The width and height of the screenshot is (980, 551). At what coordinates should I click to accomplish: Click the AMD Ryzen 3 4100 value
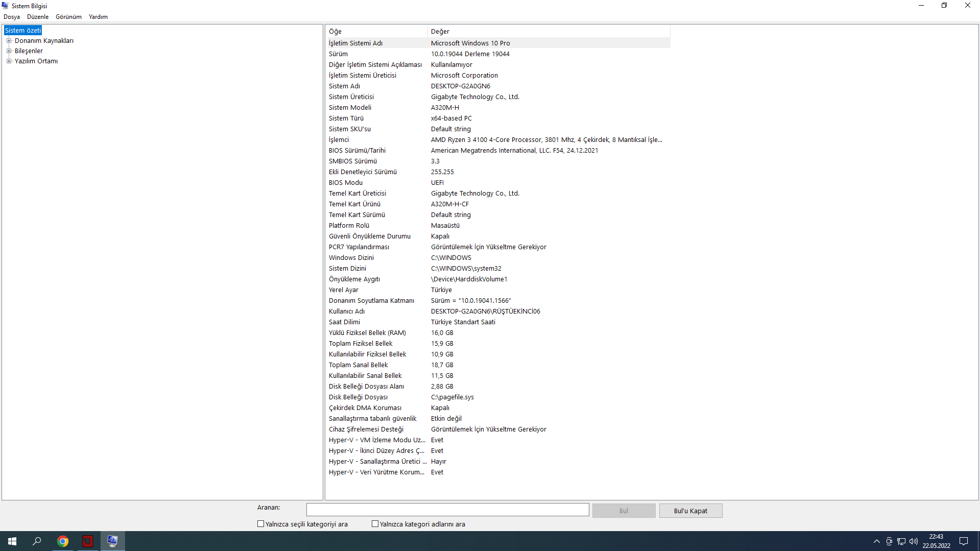tap(546, 140)
